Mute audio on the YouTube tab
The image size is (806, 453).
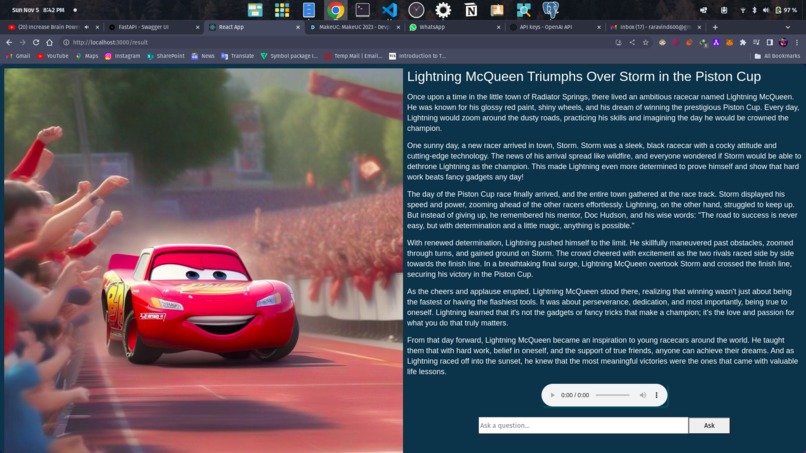(x=86, y=27)
